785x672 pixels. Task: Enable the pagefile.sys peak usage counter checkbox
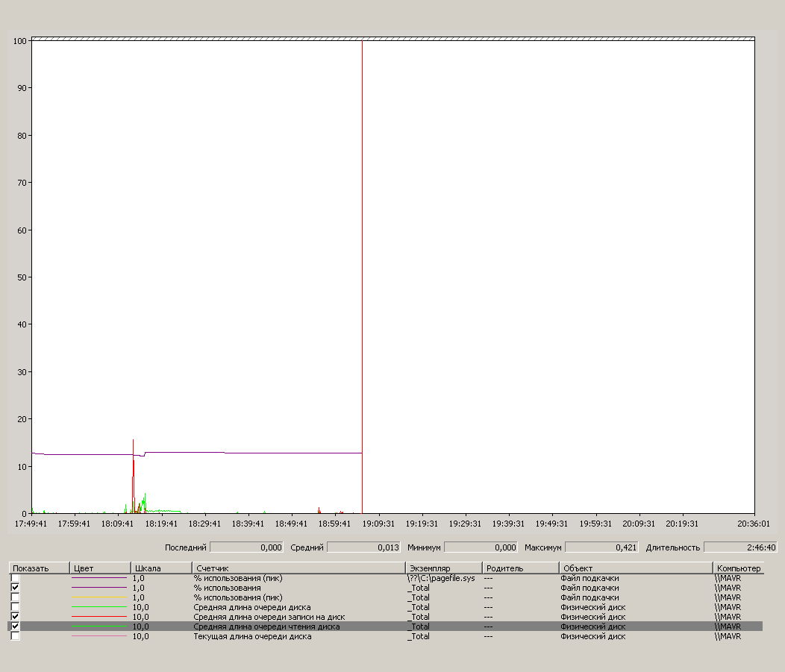point(15,578)
